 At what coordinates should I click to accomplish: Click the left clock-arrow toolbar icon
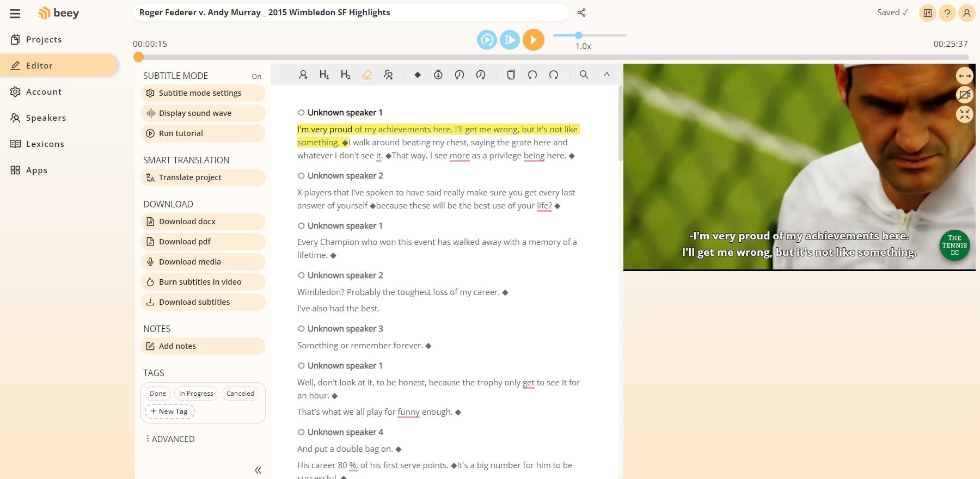coord(460,75)
